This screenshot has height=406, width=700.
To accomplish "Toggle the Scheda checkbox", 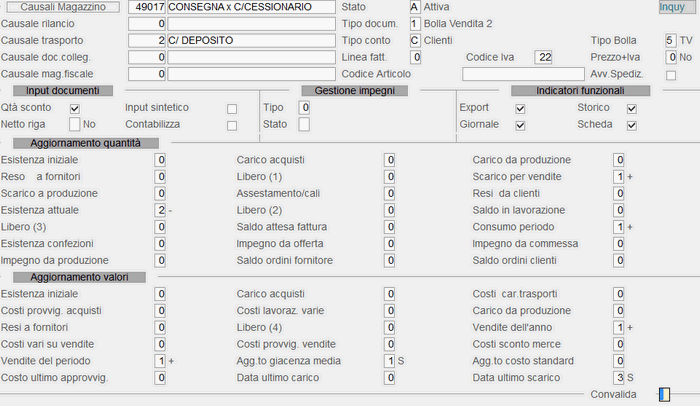I will click(632, 126).
